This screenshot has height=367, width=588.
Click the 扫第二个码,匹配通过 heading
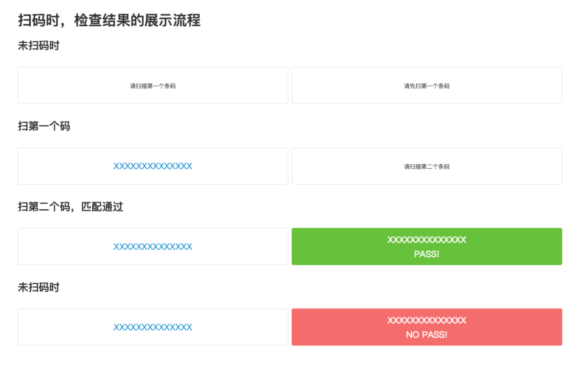point(70,207)
